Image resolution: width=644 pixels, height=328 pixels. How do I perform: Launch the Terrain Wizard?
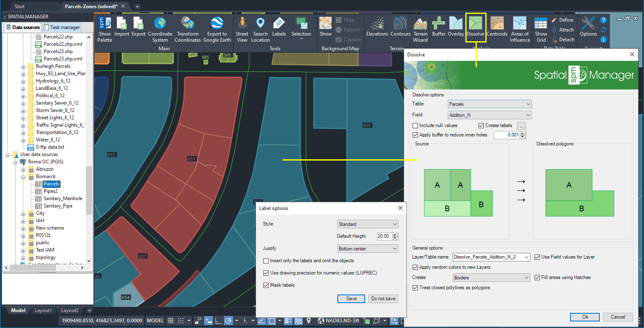pos(420,29)
